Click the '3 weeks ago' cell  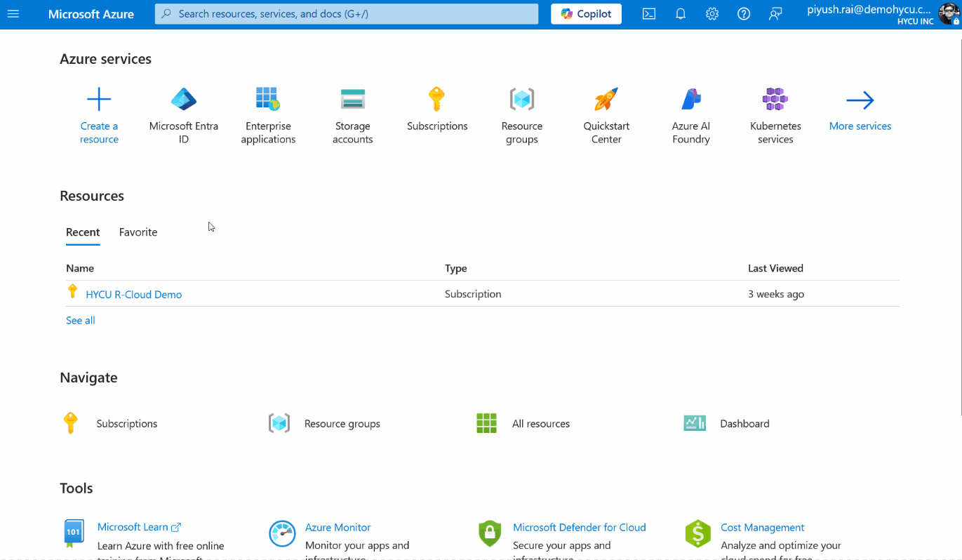[x=776, y=294]
